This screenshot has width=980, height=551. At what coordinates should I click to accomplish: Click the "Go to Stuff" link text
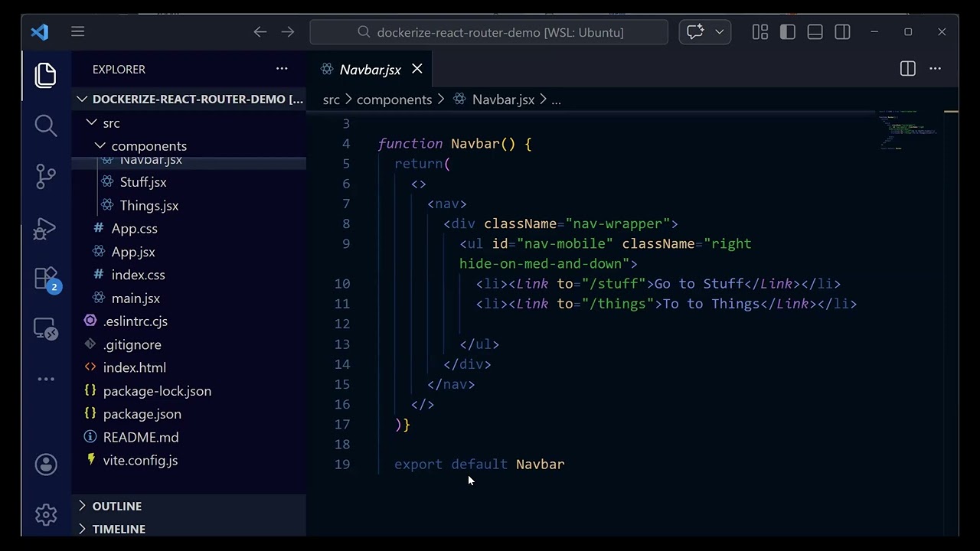click(x=699, y=284)
